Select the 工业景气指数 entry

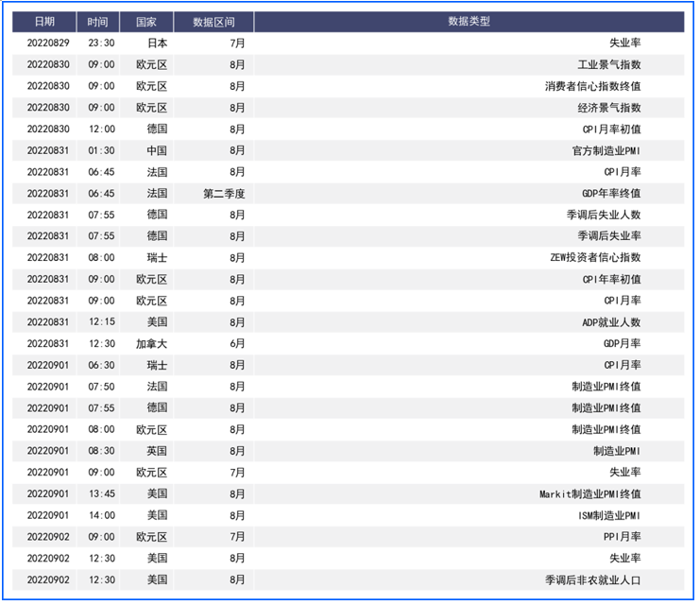click(x=608, y=65)
